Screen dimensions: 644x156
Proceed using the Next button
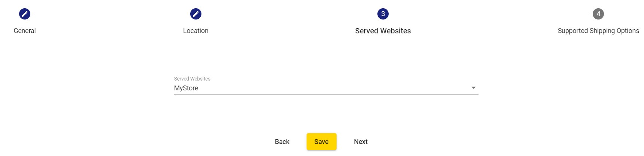click(x=361, y=142)
